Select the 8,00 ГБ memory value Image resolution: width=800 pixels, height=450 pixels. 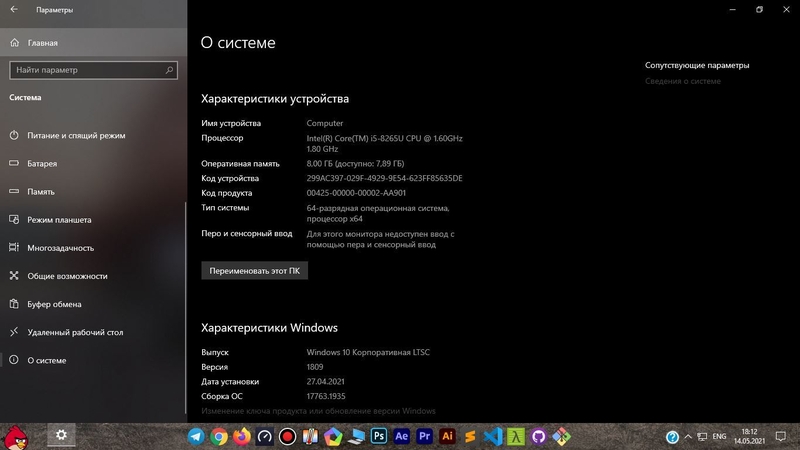point(355,164)
